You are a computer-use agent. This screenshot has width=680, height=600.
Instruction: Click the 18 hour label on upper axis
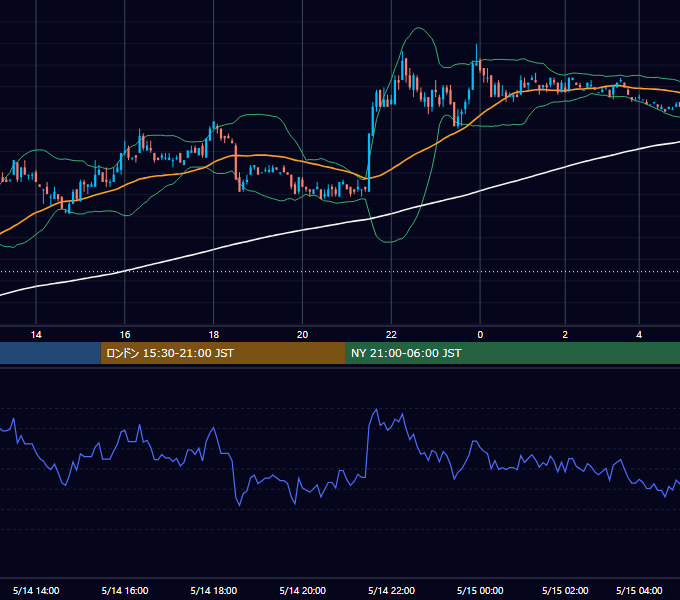pos(214,335)
